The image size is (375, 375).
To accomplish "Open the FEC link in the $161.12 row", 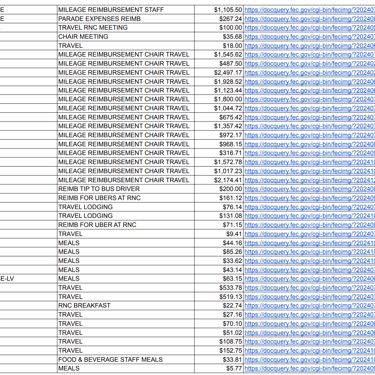I will pos(310,198).
